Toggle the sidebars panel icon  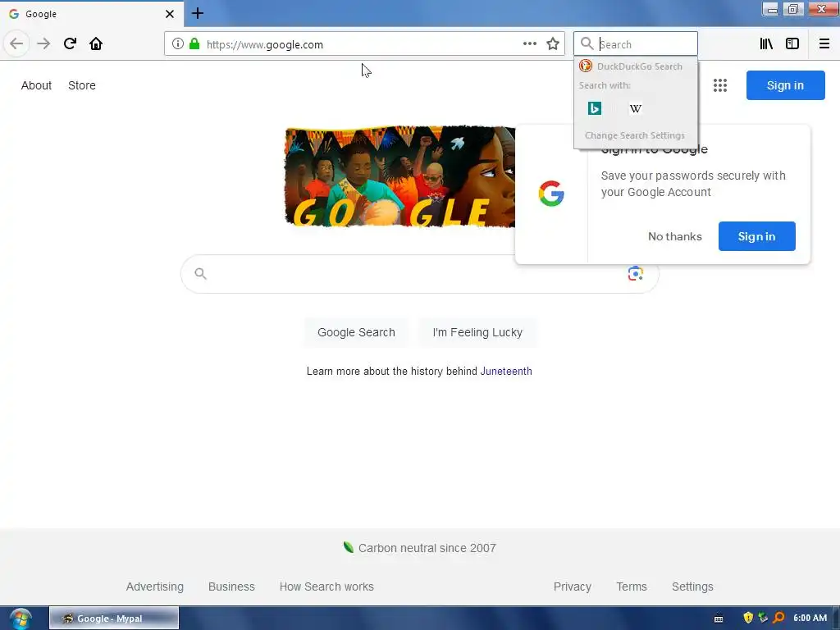(792, 44)
